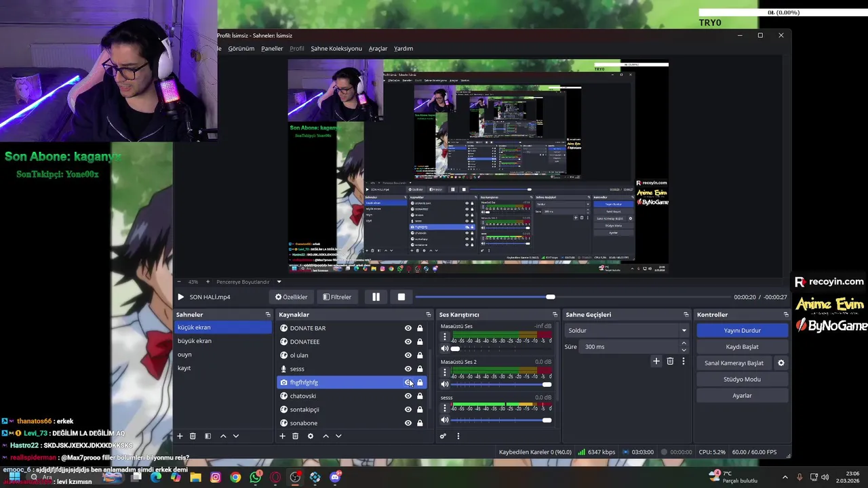Image resolution: width=868 pixels, height=488 pixels.
Task: Hide the chatovski source
Action: [x=408, y=396]
